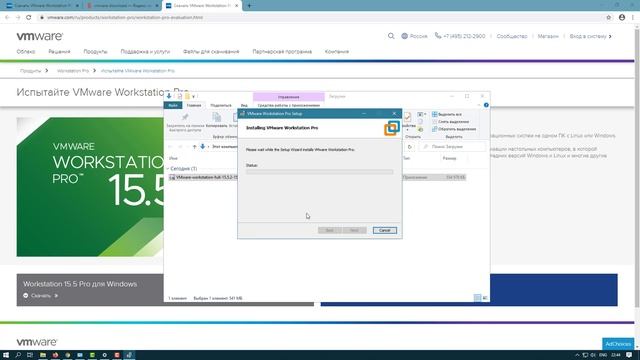The height and width of the screenshot is (360, 640).
Task: Refresh the Explorer folder view
Action: (410, 147)
